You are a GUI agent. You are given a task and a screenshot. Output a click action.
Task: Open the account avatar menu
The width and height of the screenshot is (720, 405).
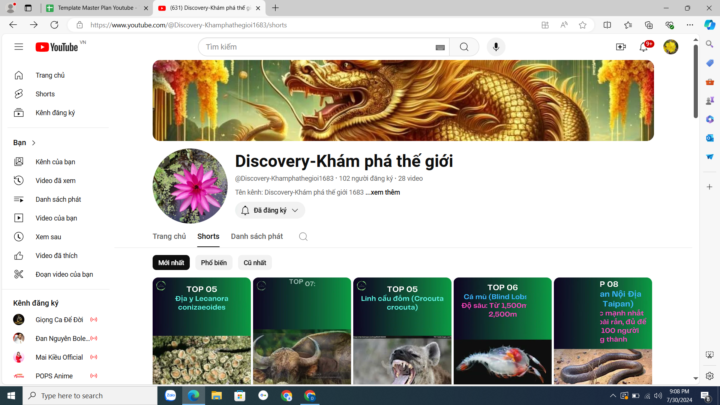coord(670,47)
